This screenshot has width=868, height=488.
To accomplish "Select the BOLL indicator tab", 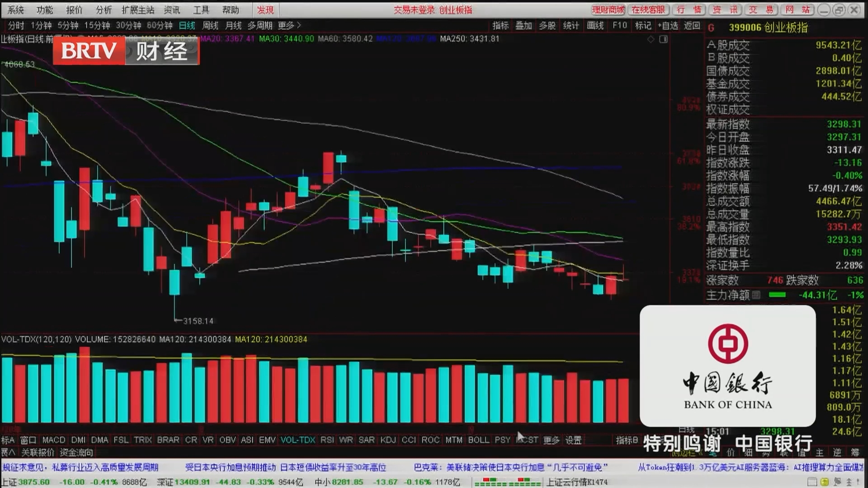I will [479, 440].
